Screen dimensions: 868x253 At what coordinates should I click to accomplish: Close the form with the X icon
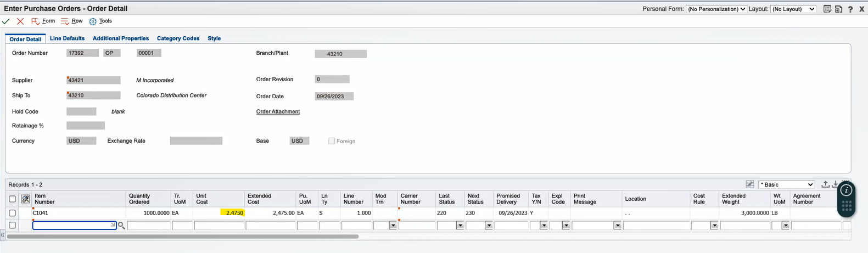tap(861, 9)
